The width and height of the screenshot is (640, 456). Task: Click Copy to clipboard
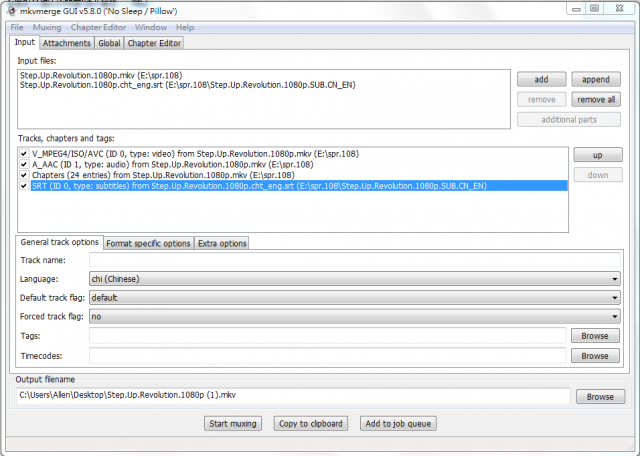click(311, 423)
